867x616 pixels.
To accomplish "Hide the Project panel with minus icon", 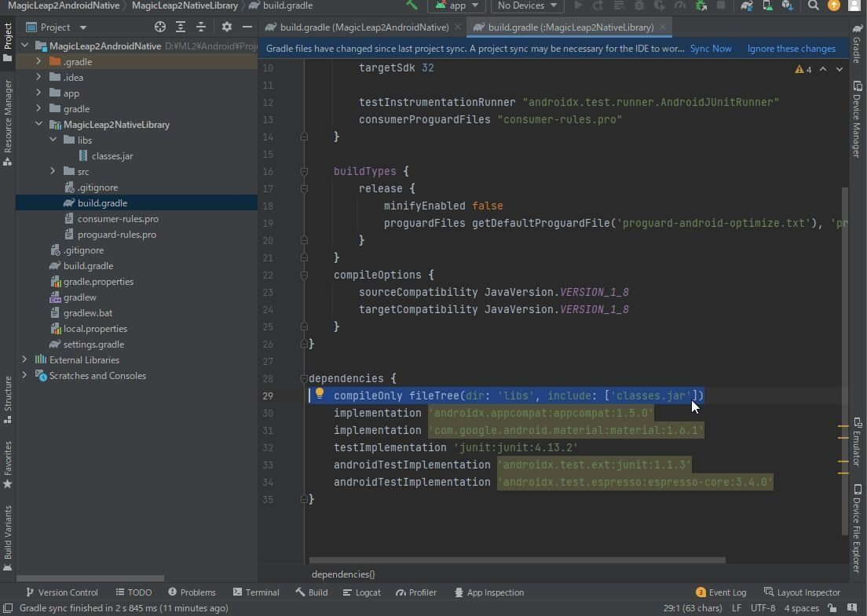I will 247,27.
